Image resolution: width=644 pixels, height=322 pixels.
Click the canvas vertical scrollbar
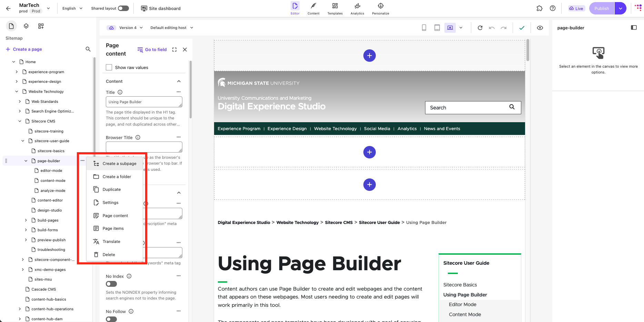point(527,50)
